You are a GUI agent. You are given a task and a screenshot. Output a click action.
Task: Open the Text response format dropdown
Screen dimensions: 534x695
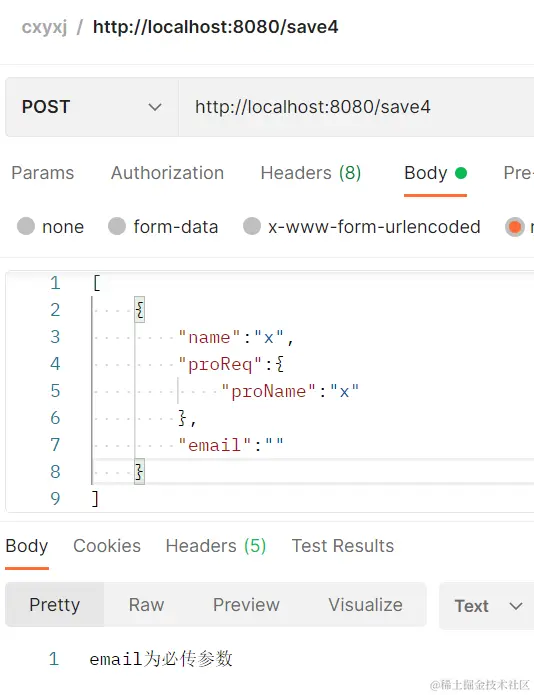tap(488, 605)
